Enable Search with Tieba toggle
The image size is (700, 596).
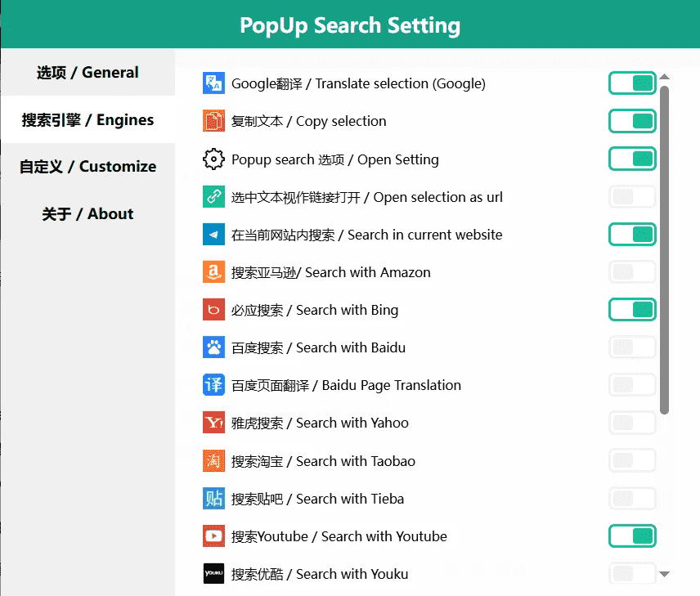(632, 498)
